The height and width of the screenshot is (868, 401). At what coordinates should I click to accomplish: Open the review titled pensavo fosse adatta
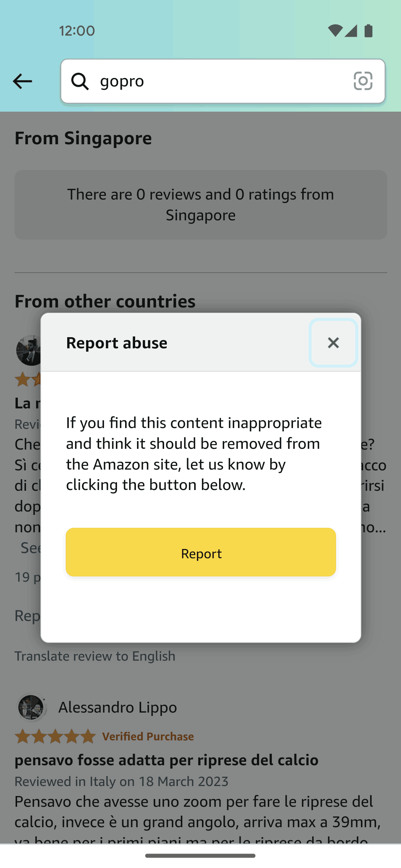click(x=166, y=760)
